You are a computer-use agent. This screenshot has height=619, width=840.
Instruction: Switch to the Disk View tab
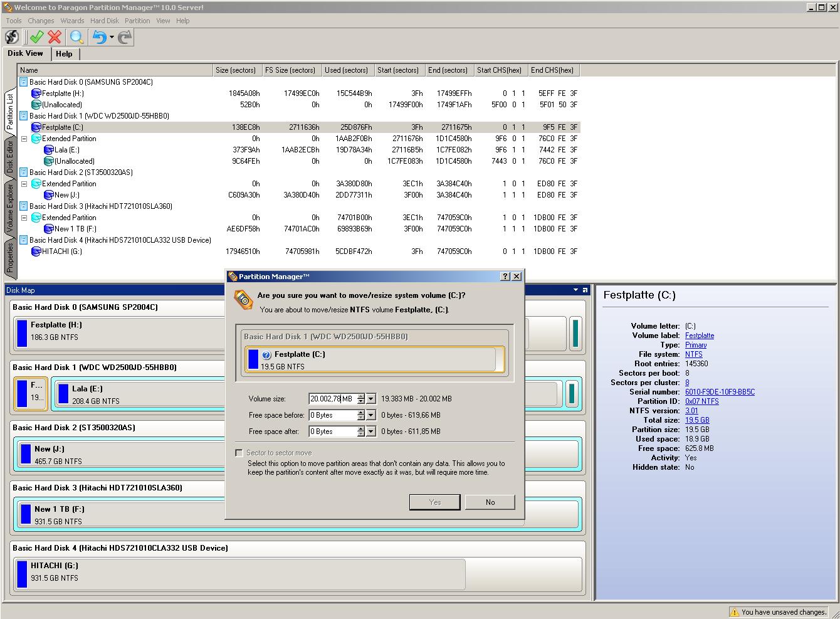click(26, 53)
